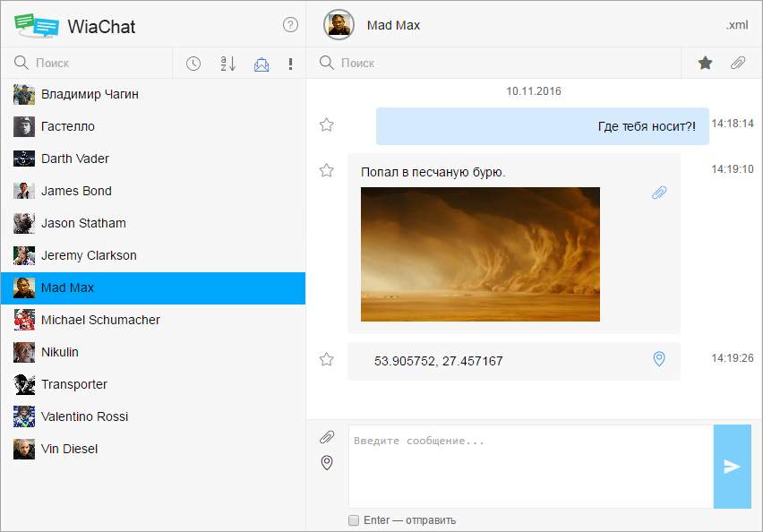Open the help question mark icon
763x532 pixels.
click(x=290, y=25)
